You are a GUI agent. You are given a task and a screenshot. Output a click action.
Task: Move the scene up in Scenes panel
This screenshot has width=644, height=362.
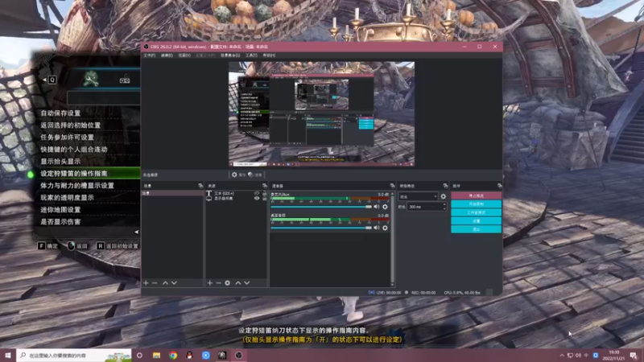[165, 283]
